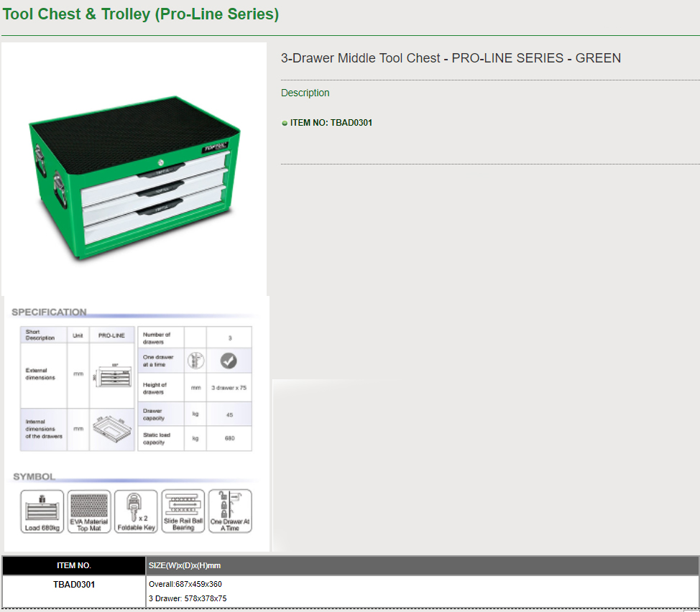Click the Tool Chest & Trolley (Pro-Line Series) heading
The image size is (700, 612).
141,14
